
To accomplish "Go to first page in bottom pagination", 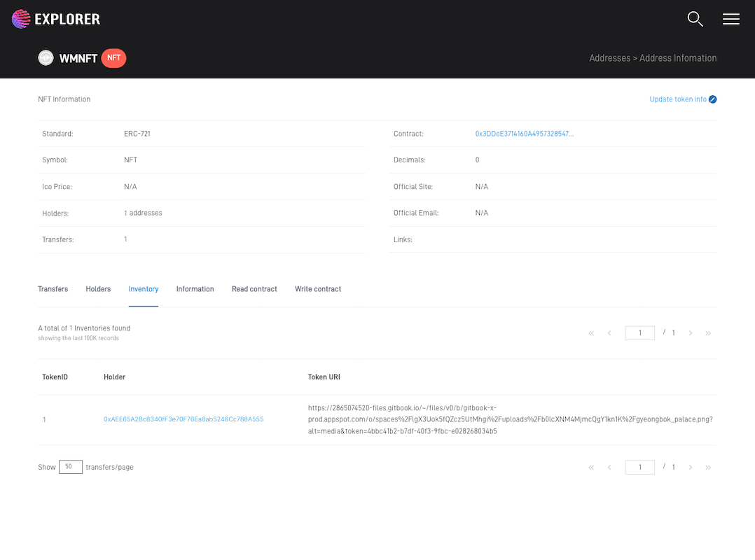I will [591, 467].
